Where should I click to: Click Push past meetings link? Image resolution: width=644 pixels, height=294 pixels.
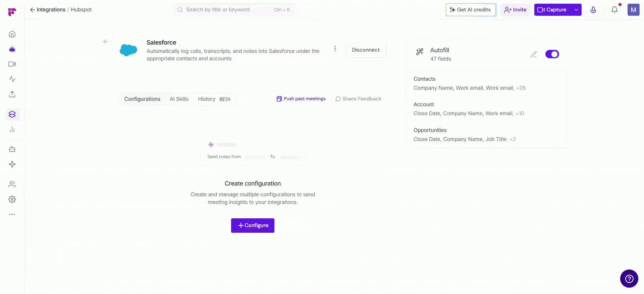301,99
